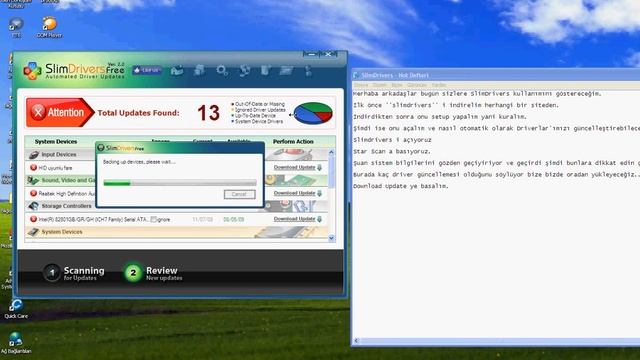Click the red status icon beside HID uyumlu fare
Viewport: 640px width, 360px height.
tap(33, 167)
